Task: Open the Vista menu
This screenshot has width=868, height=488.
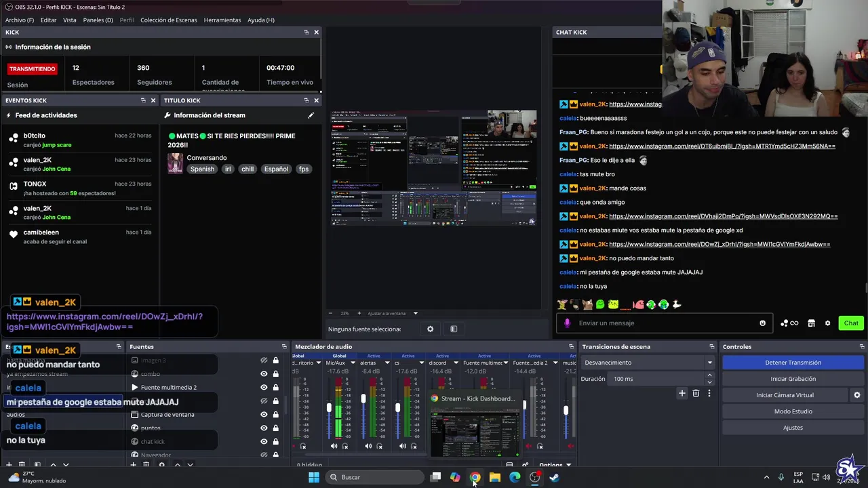Action: tap(70, 20)
